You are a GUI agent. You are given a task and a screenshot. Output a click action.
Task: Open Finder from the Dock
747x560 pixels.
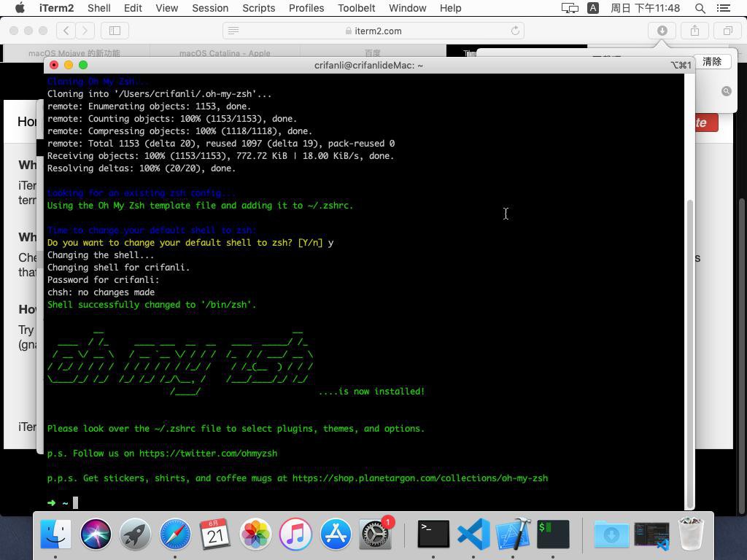[x=55, y=534]
